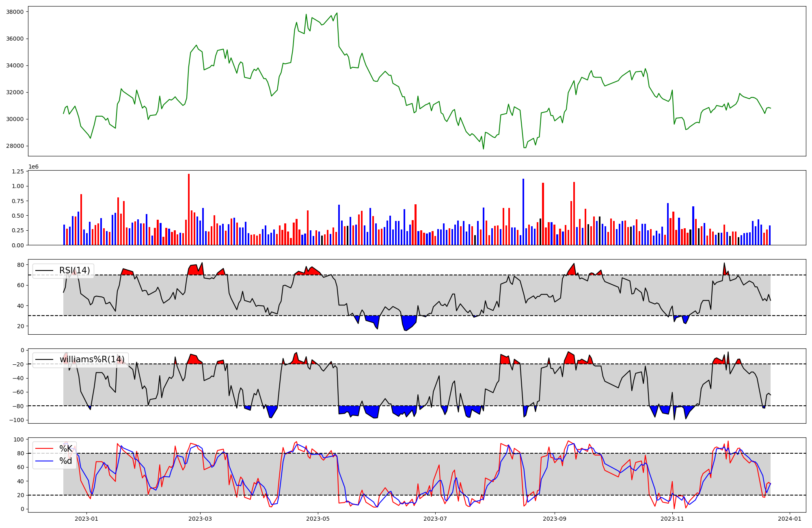Image resolution: width=812 pixels, height=528 pixels.
Task: Click the 2023-03 x-axis tick label
Action: point(200,519)
